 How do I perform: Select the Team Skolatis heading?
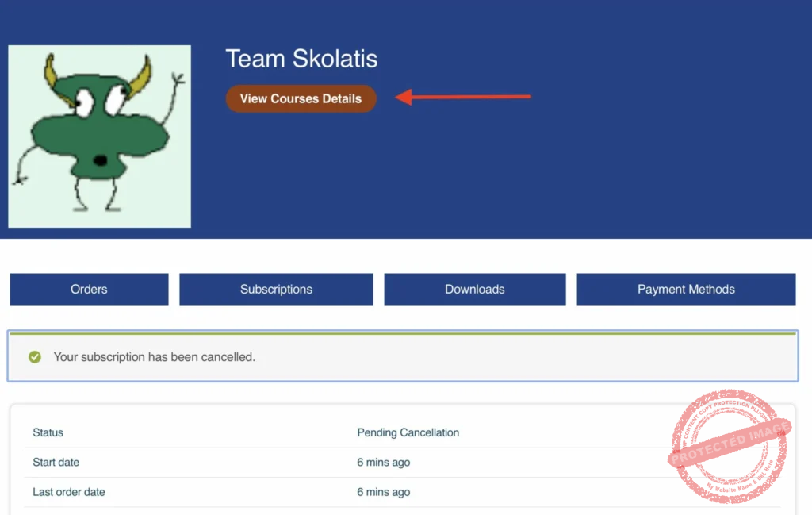tap(301, 59)
